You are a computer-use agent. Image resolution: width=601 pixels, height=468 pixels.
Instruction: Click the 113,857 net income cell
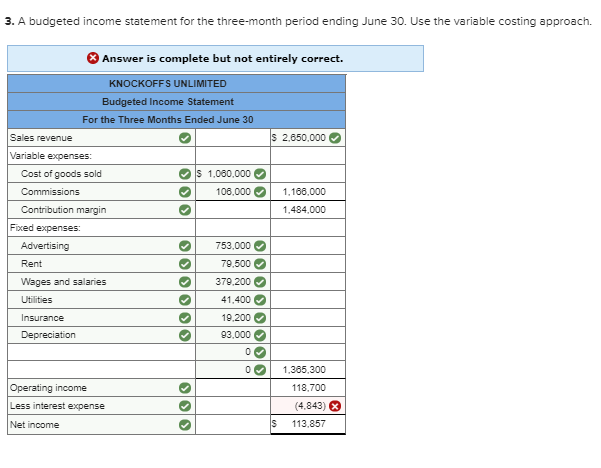pos(309,424)
